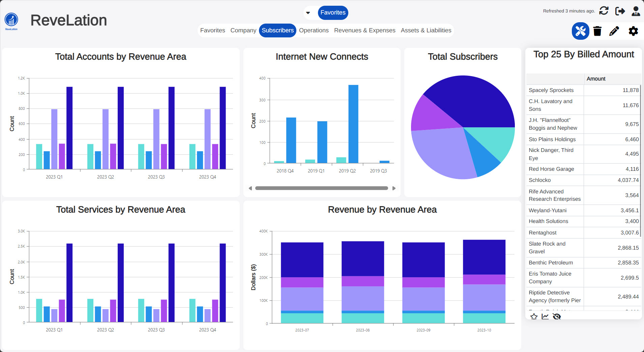The height and width of the screenshot is (352, 644).
Task: Click the line chart icon under table
Action: click(x=545, y=316)
